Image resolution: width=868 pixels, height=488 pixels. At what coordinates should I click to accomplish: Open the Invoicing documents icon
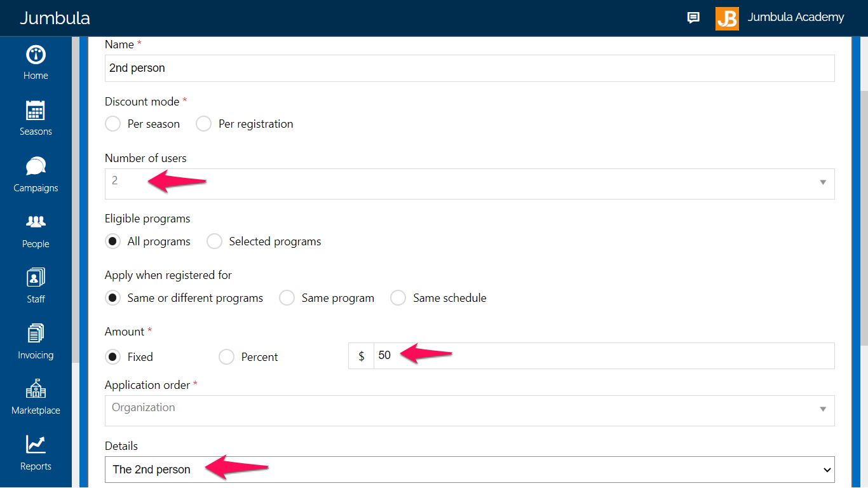(x=36, y=334)
